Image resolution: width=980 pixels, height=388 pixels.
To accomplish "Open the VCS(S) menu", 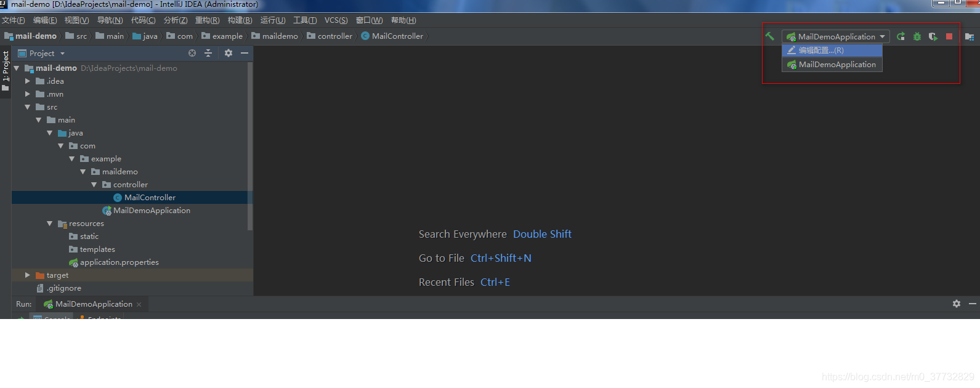I will pos(336,20).
